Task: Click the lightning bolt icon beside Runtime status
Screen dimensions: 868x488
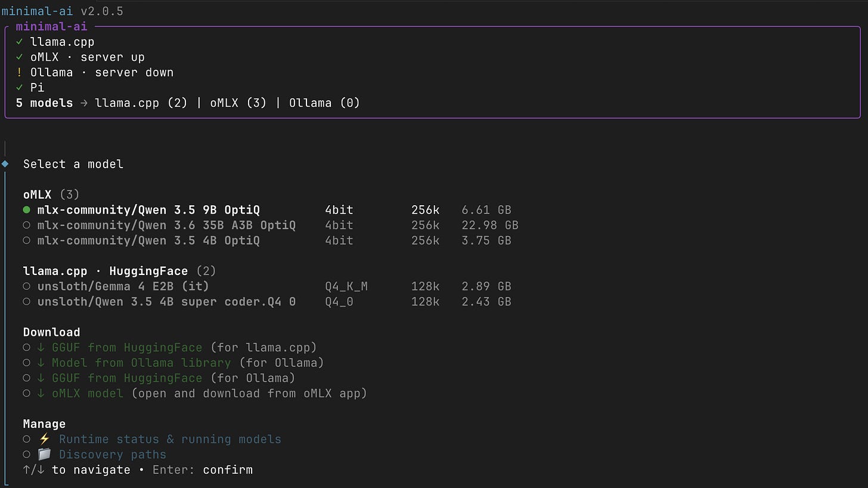Action: click(44, 439)
